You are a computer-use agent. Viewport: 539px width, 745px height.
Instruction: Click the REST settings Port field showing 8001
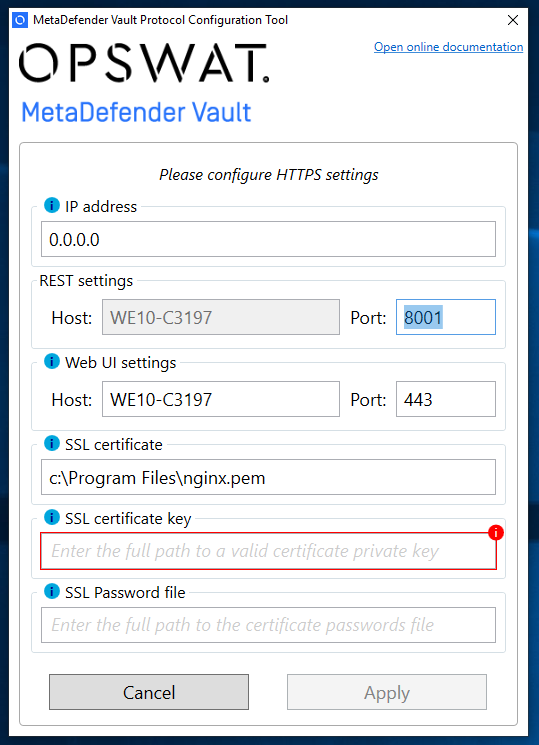pos(446,317)
